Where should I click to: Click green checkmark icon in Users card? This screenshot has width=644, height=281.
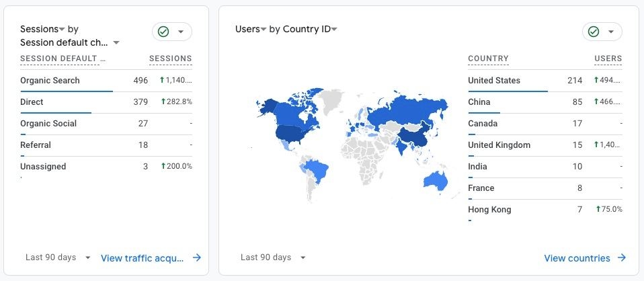coord(594,32)
